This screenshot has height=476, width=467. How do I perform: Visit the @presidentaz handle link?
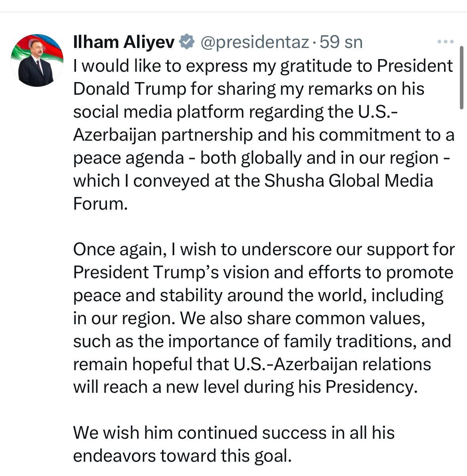tap(255, 42)
